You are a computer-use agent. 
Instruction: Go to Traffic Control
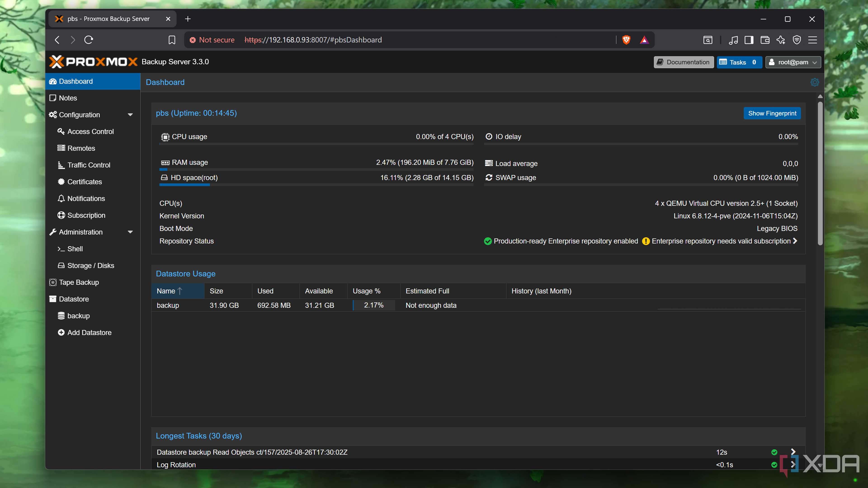tap(93, 165)
